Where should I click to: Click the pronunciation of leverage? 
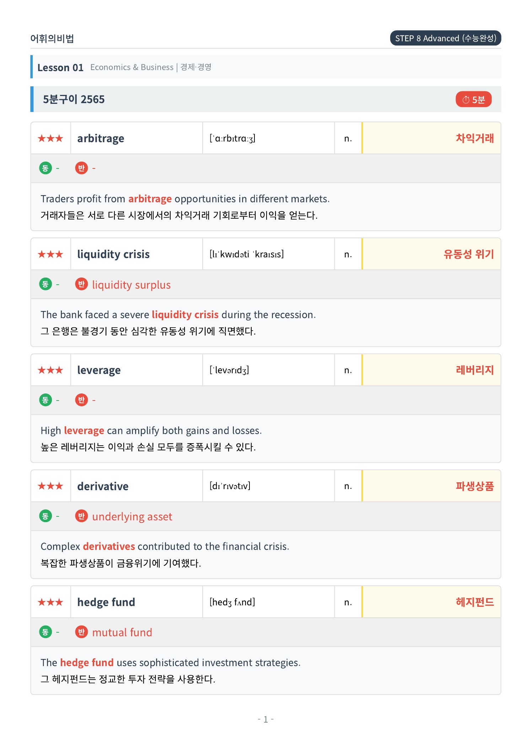[x=229, y=370]
